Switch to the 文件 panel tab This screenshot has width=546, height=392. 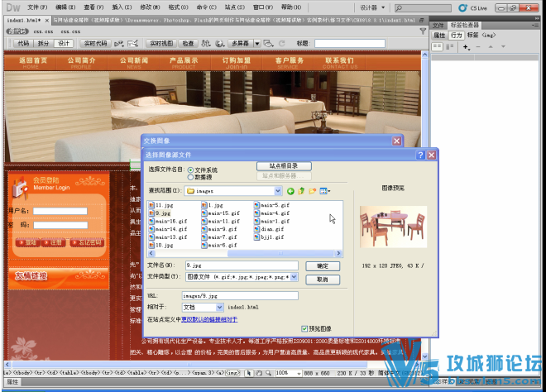(x=438, y=25)
